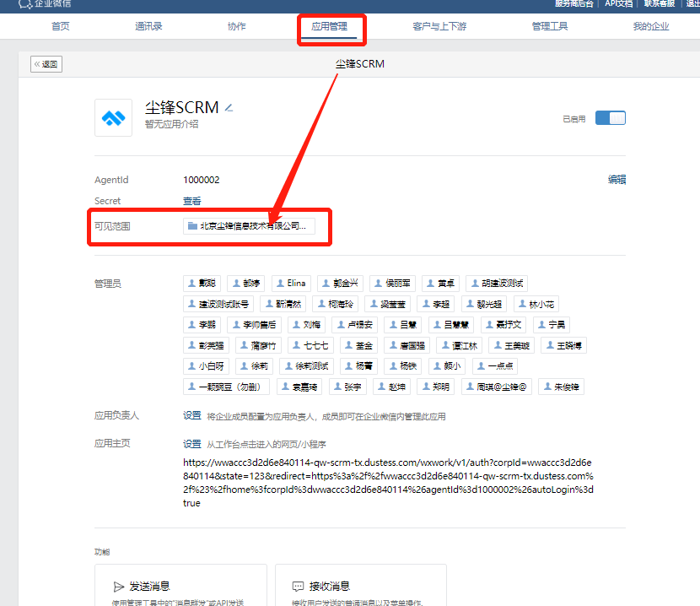Open the 接收消息 function card
Image resolution: width=700 pixels, height=606 pixels.
(x=361, y=586)
